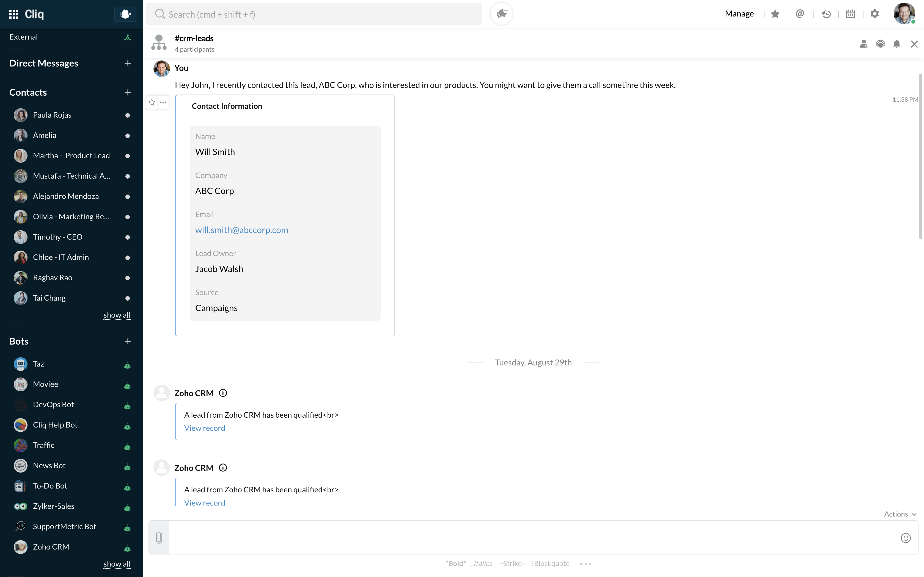Open the emoji picker smiley
The width and height of the screenshot is (924, 577).
(x=906, y=538)
